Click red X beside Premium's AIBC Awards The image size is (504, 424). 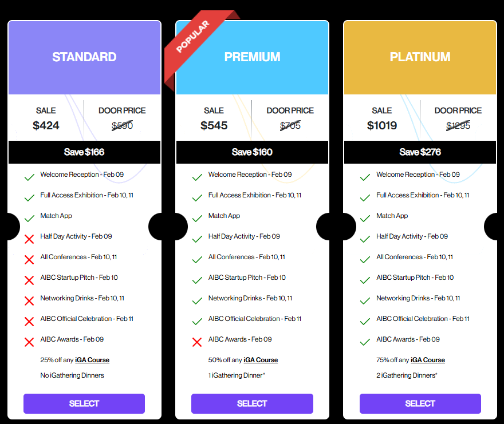197,342
